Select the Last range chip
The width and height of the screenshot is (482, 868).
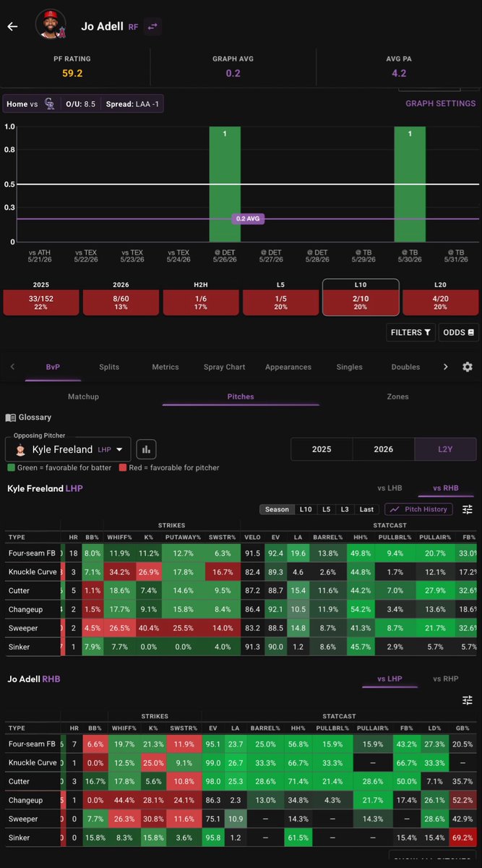[367, 509]
